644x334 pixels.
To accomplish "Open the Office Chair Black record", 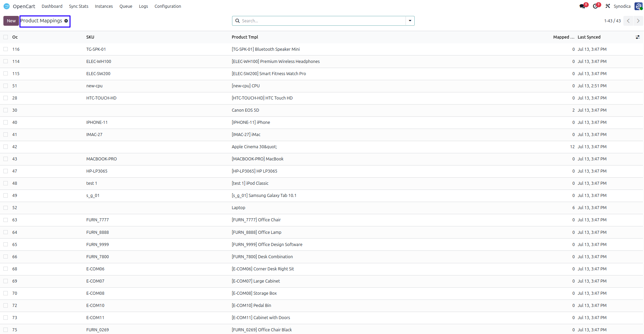I will point(262,330).
